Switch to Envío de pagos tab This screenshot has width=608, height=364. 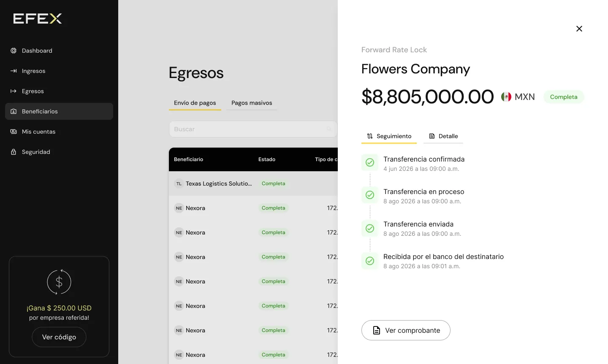[x=195, y=103]
